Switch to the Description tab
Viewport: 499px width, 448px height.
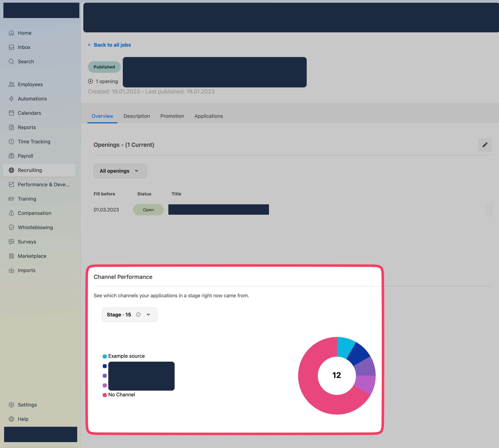(x=137, y=116)
